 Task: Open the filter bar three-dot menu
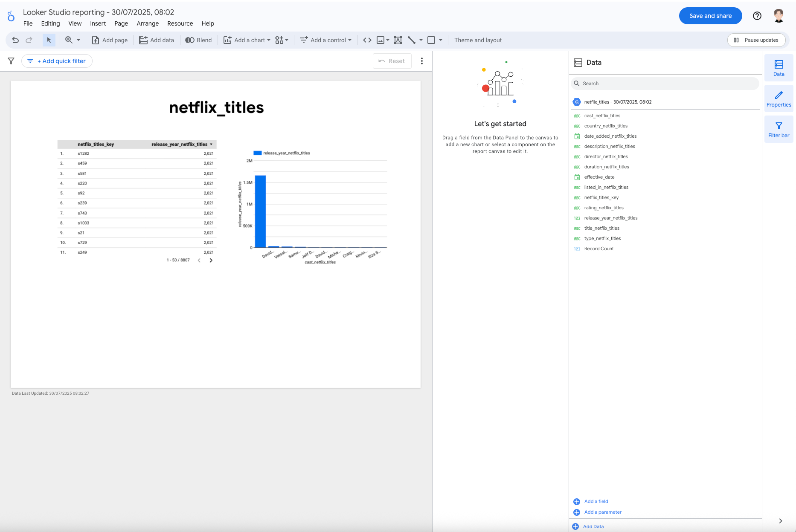pyautogui.click(x=422, y=61)
